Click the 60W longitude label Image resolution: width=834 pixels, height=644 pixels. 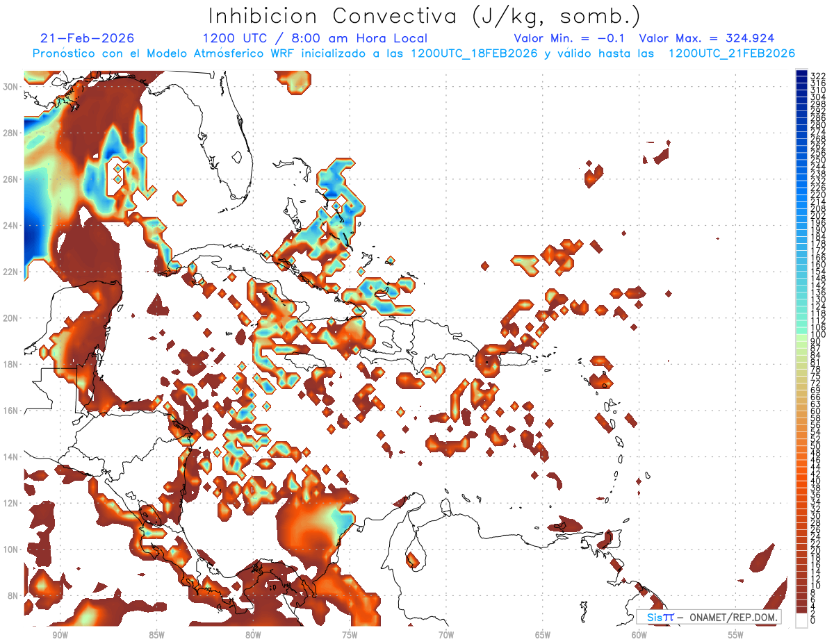(639, 635)
